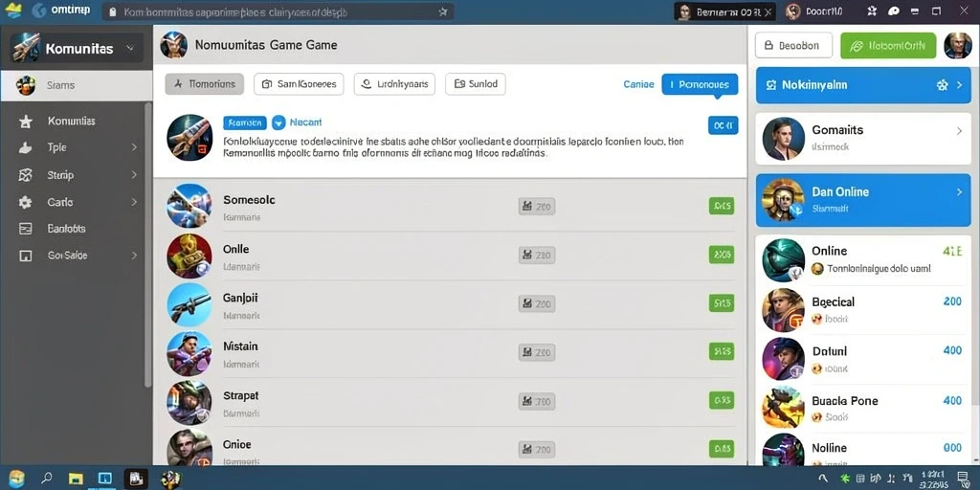Click the blue Ramaon tag

pos(245,122)
